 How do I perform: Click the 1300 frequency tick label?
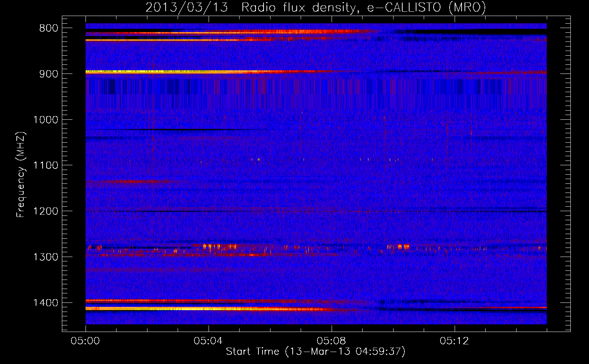46,257
